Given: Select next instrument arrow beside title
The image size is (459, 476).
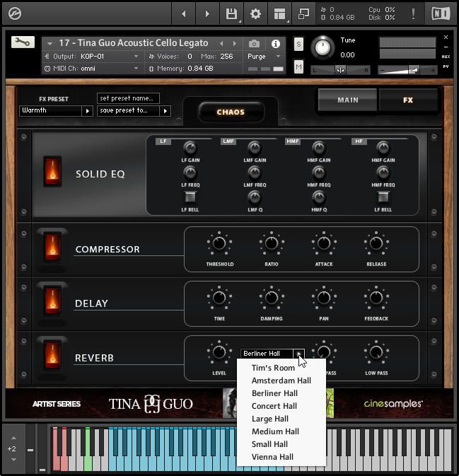Looking at the screenshot, I should point(235,44).
